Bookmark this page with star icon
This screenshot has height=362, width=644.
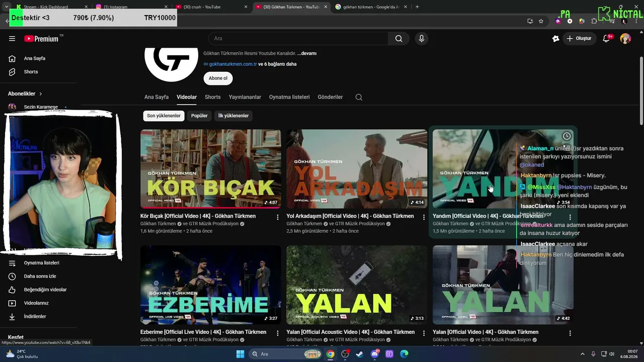click(x=541, y=21)
